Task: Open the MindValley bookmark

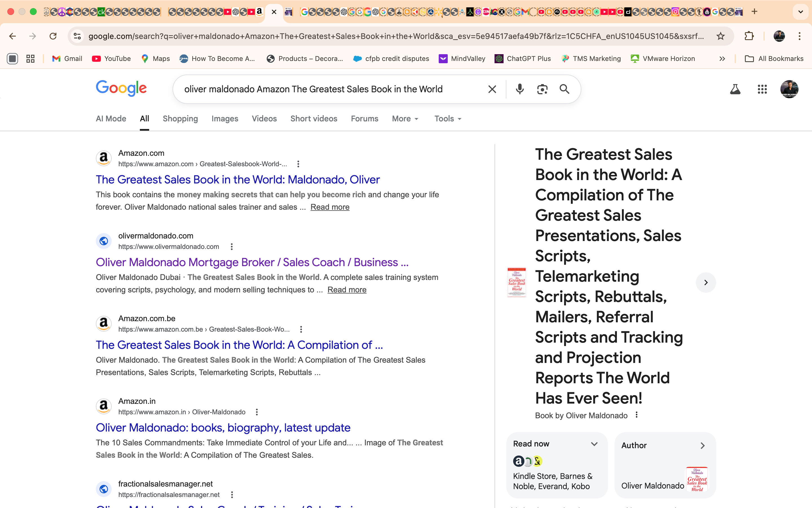Action: [x=462, y=59]
